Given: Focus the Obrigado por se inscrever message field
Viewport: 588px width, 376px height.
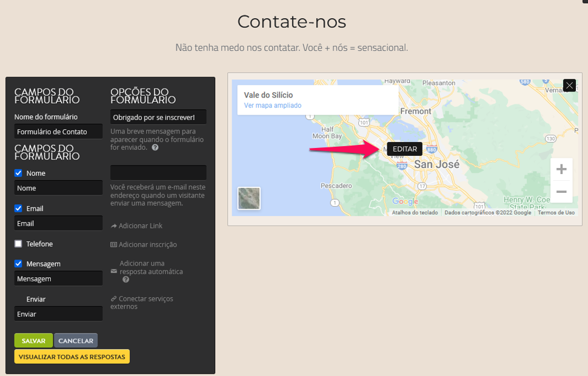Looking at the screenshot, I should pos(158,117).
